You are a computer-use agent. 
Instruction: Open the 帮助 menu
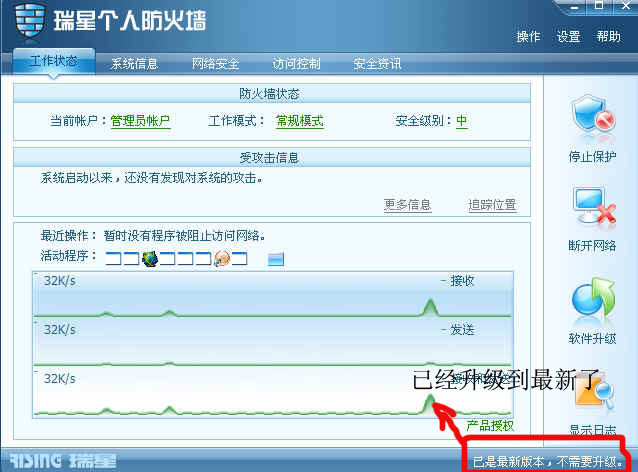click(608, 37)
